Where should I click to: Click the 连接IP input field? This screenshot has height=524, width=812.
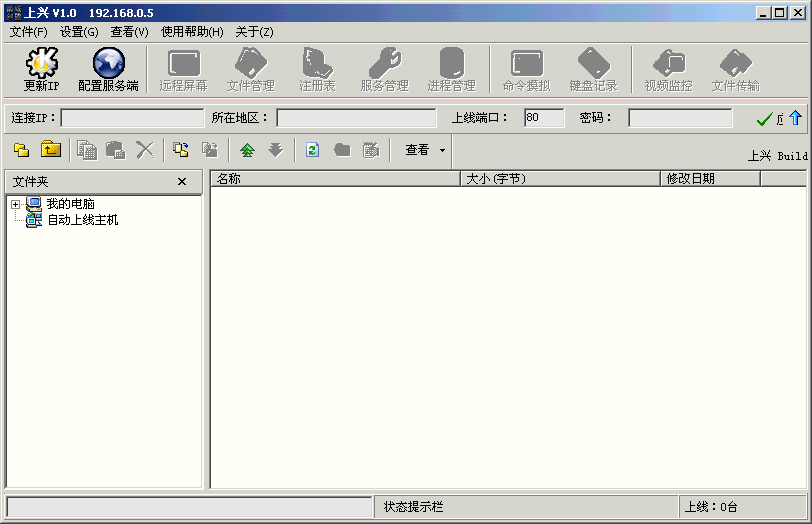click(132, 118)
